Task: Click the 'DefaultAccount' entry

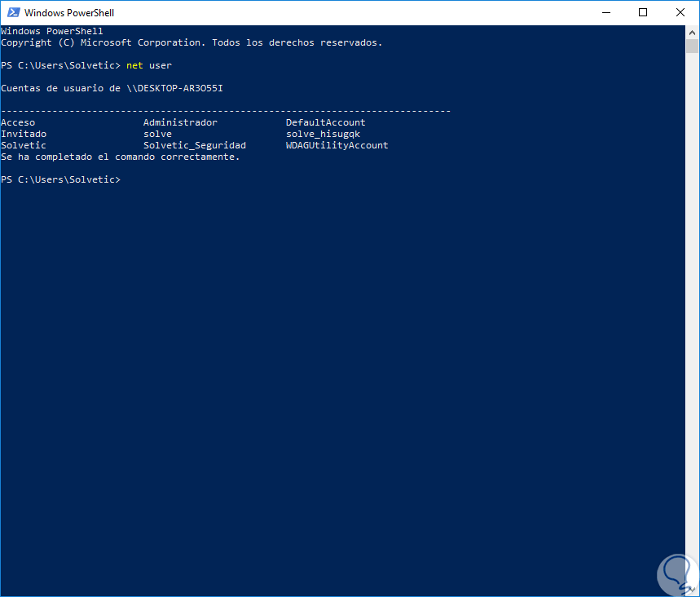Action: click(x=325, y=122)
